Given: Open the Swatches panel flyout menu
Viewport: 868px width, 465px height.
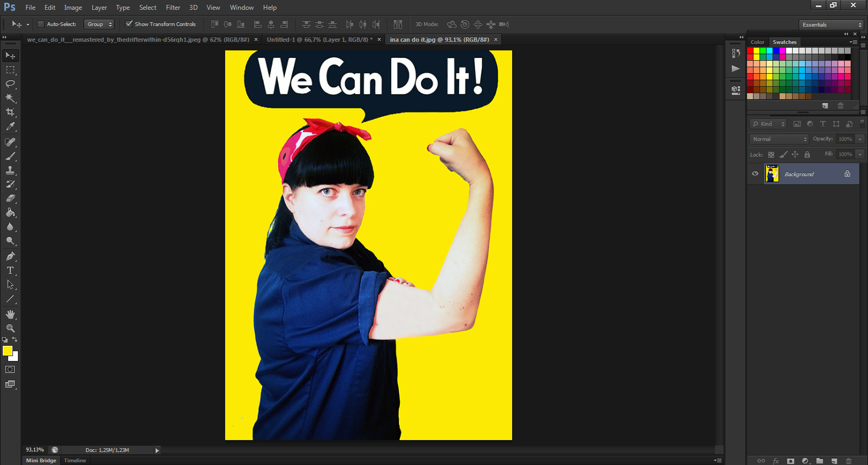Looking at the screenshot, I should tap(853, 42).
